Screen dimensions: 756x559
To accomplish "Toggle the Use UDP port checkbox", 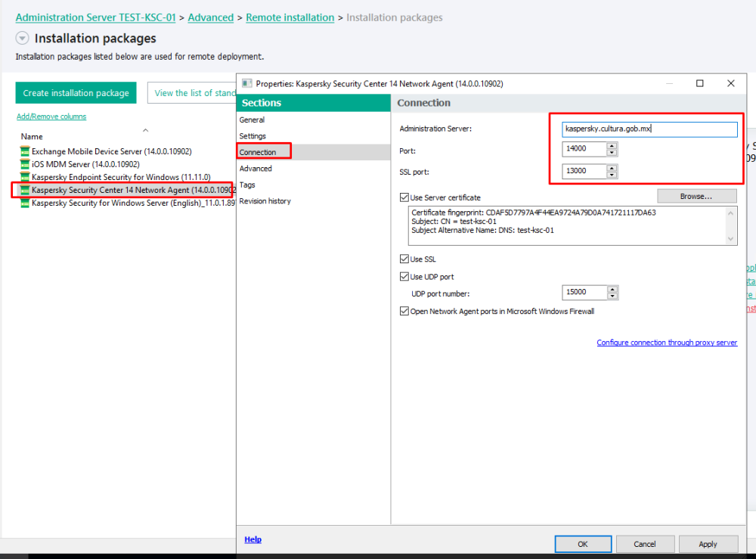I will point(404,276).
